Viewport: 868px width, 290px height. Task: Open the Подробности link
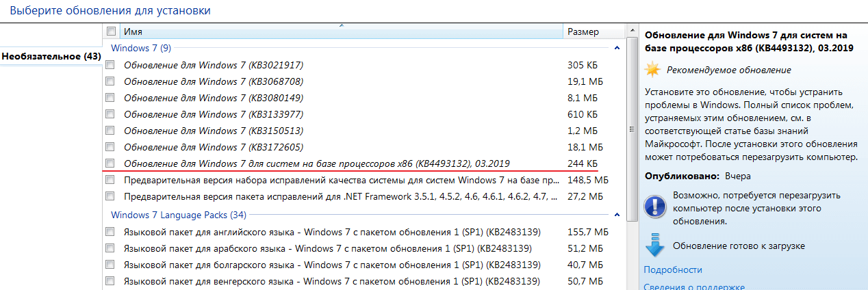(x=673, y=270)
